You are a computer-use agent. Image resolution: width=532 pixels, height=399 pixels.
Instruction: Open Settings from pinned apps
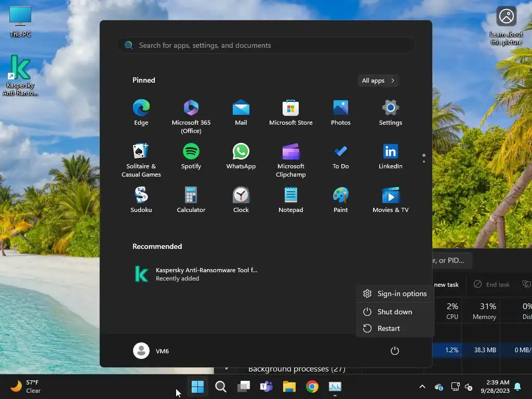pyautogui.click(x=391, y=113)
